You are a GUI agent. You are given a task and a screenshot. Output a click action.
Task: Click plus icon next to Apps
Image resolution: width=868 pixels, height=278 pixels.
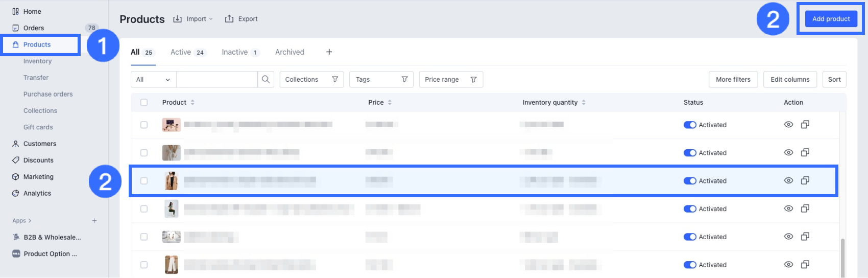pos(94,221)
